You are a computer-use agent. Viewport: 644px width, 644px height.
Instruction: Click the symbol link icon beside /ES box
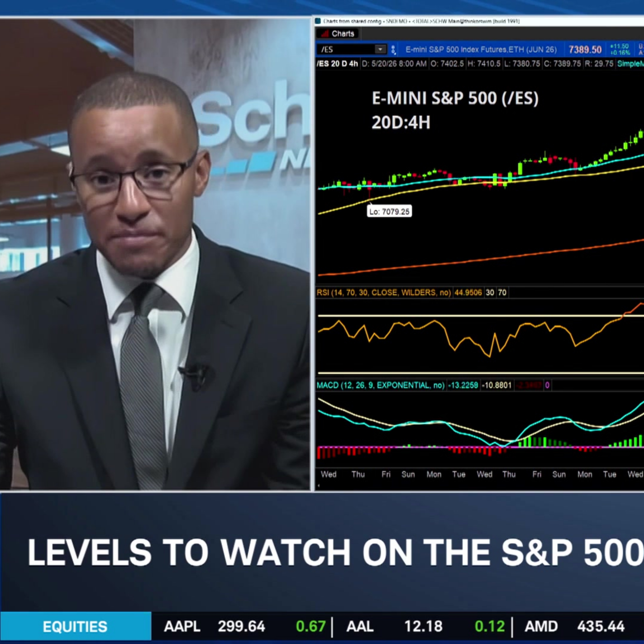[393, 50]
